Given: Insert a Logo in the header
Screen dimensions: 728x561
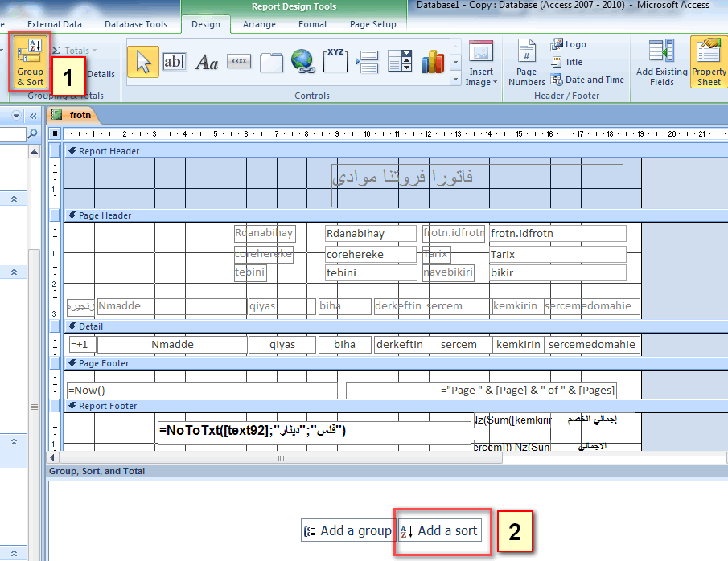Looking at the screenshot, I should pyautogui.click(x=568, y=44).
